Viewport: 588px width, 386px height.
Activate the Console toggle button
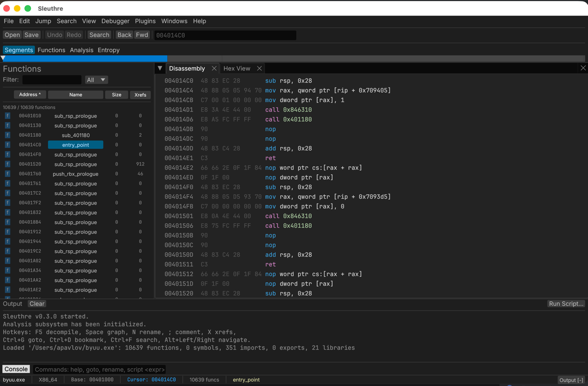(x=16, y=369)
